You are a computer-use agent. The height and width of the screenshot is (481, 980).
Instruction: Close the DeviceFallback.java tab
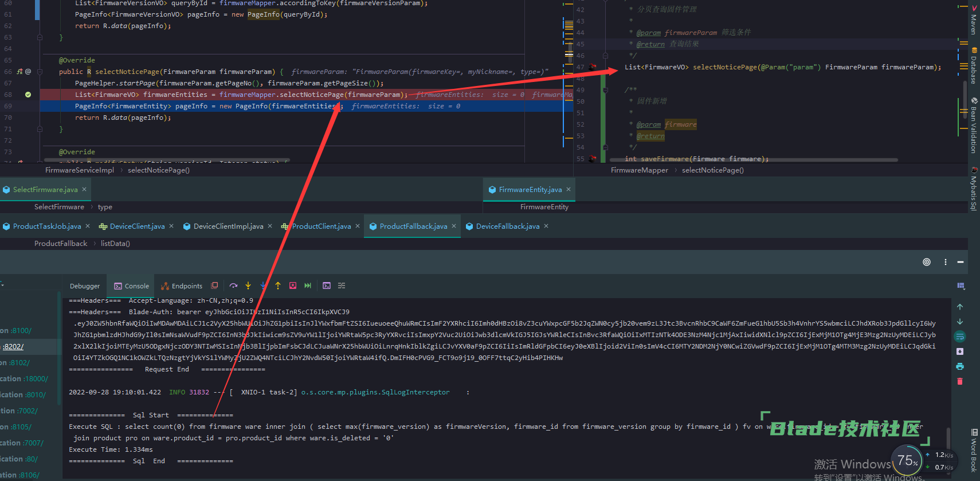pyautogui.click(x=546, y=226)
